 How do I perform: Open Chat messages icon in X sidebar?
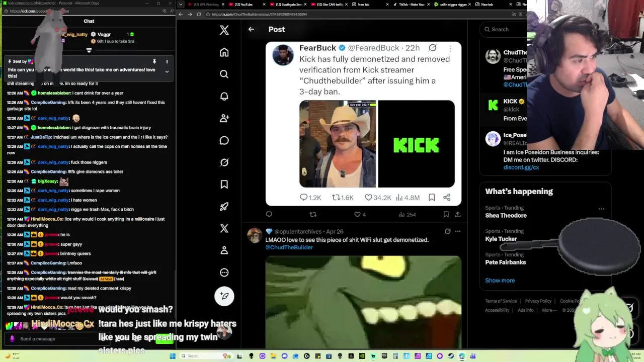point(224,140)
